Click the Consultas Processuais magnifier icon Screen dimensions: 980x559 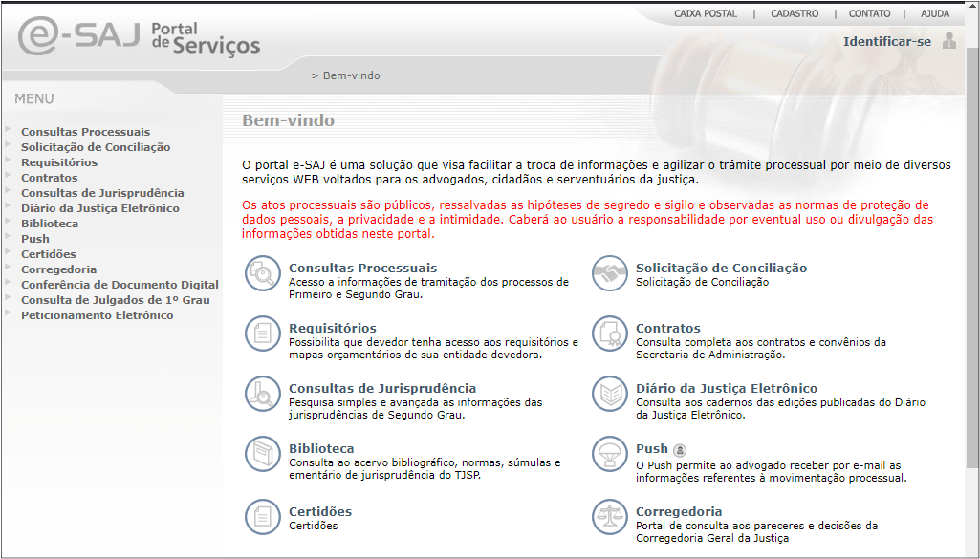(x=263, y=273)
